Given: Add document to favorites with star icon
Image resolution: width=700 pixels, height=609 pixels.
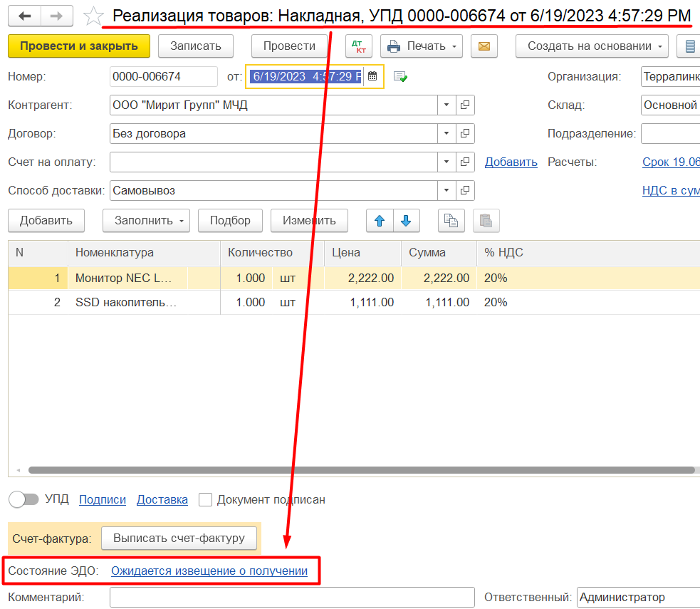Looking at the screenshot, I should click(x=93, y=16).
